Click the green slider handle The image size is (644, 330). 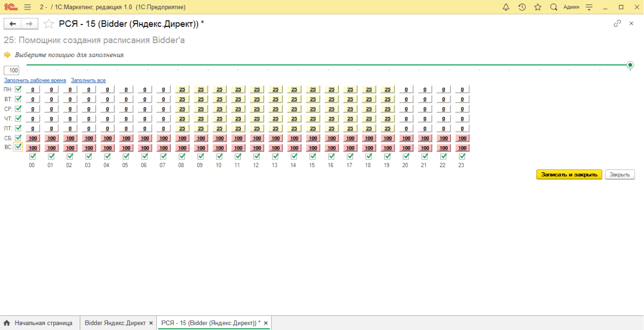[630, 65]
